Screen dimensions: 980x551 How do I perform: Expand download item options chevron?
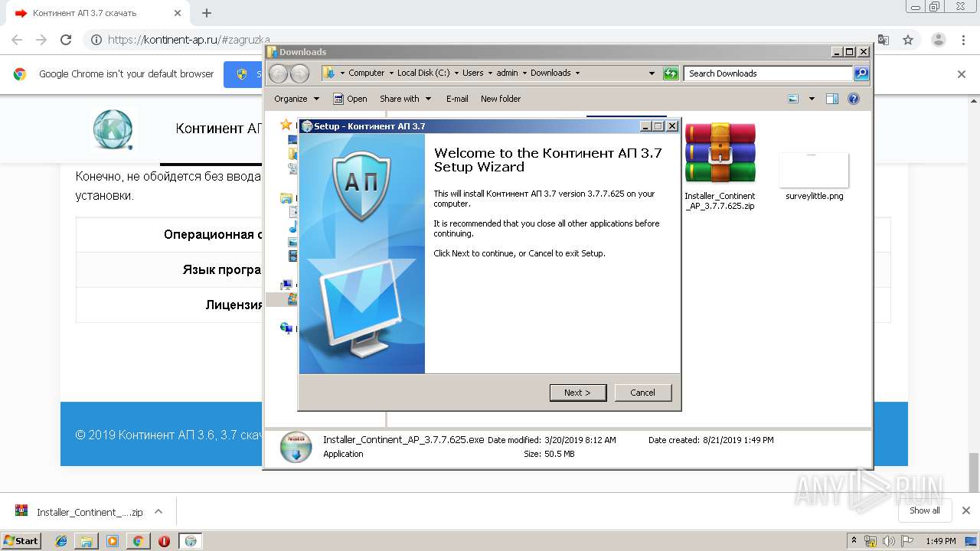158,512
